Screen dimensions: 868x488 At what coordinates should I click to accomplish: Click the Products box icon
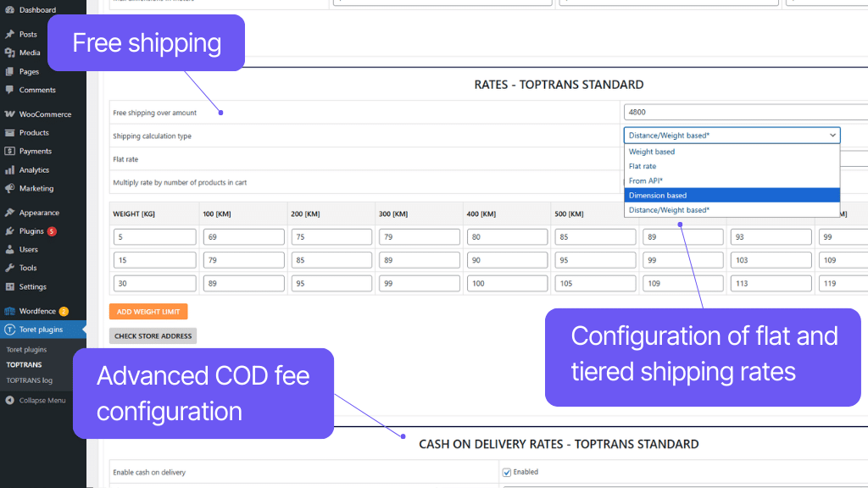pyautogui.click(x=9, y=133)
